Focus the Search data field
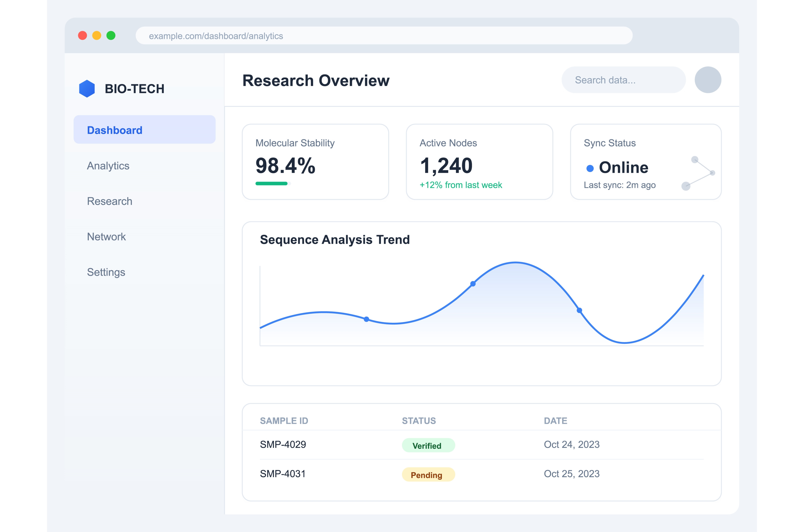The height and width of the screenshot is (532, 804). [624, 80]
